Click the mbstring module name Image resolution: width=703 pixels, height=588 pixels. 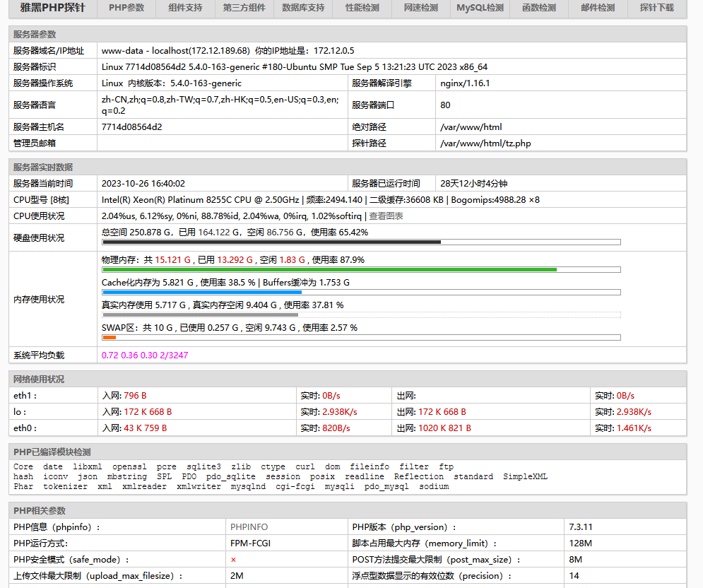(127, 477)
